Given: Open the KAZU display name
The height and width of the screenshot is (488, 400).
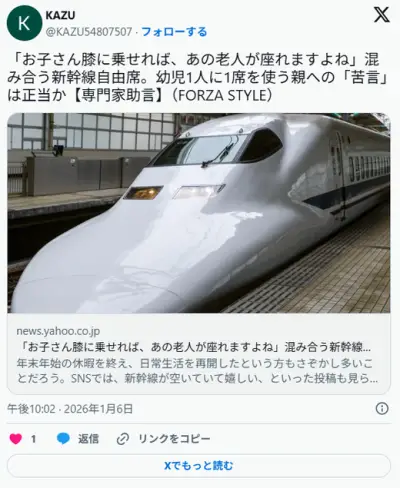Looking at the screenshot, I should point(60,15).
